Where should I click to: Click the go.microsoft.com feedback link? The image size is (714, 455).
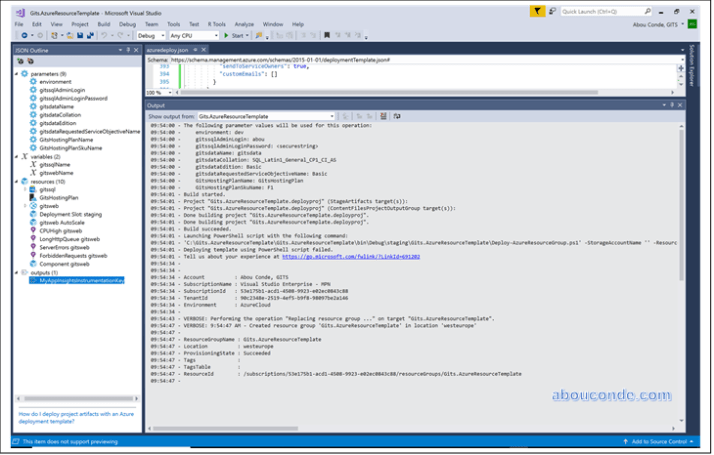pos(351,256)
